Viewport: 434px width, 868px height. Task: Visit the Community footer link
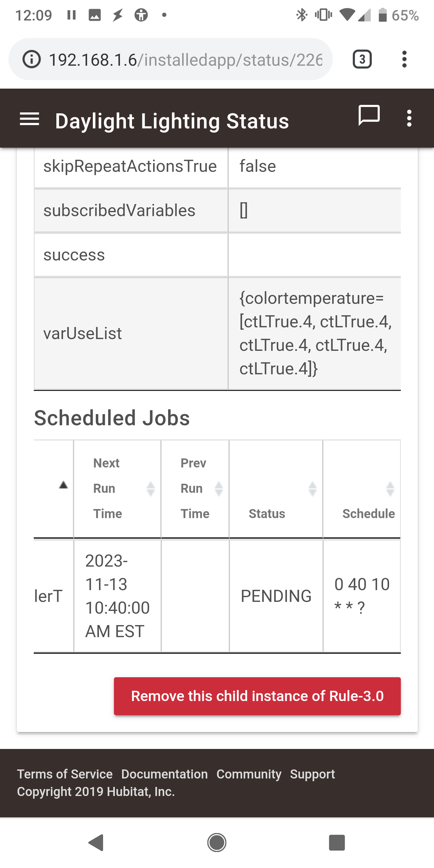249,774
